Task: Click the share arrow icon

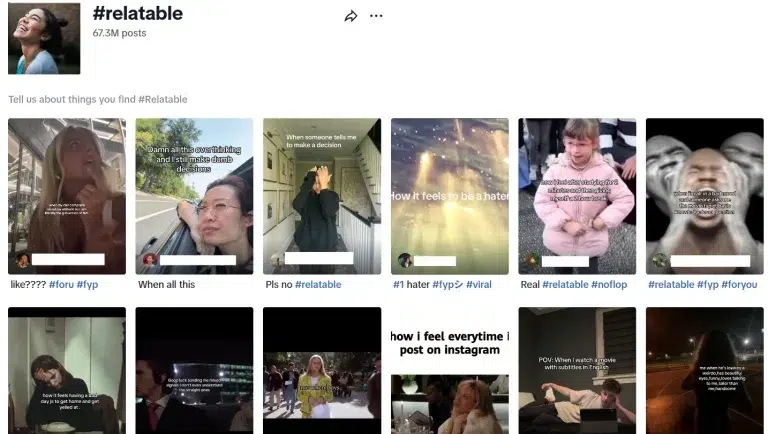Action: click(x=351, y=16)
